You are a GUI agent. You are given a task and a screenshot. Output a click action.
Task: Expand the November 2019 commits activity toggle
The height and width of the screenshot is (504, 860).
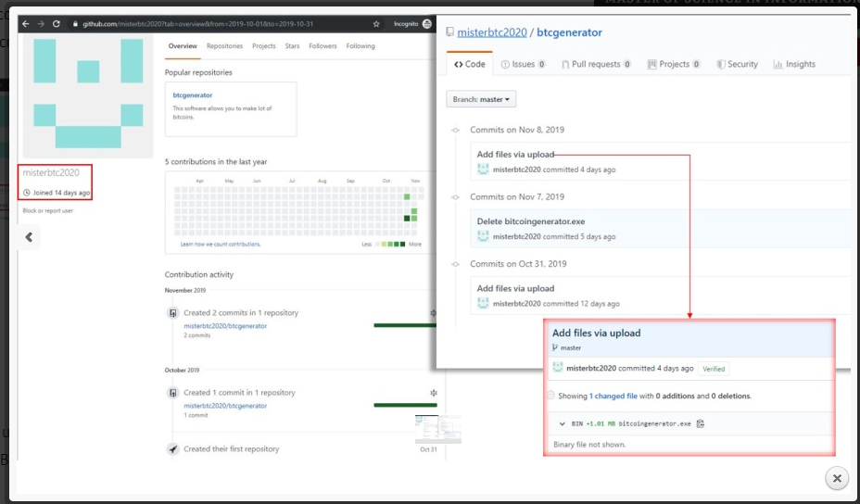pyautogui.click(x=433, y=313)
